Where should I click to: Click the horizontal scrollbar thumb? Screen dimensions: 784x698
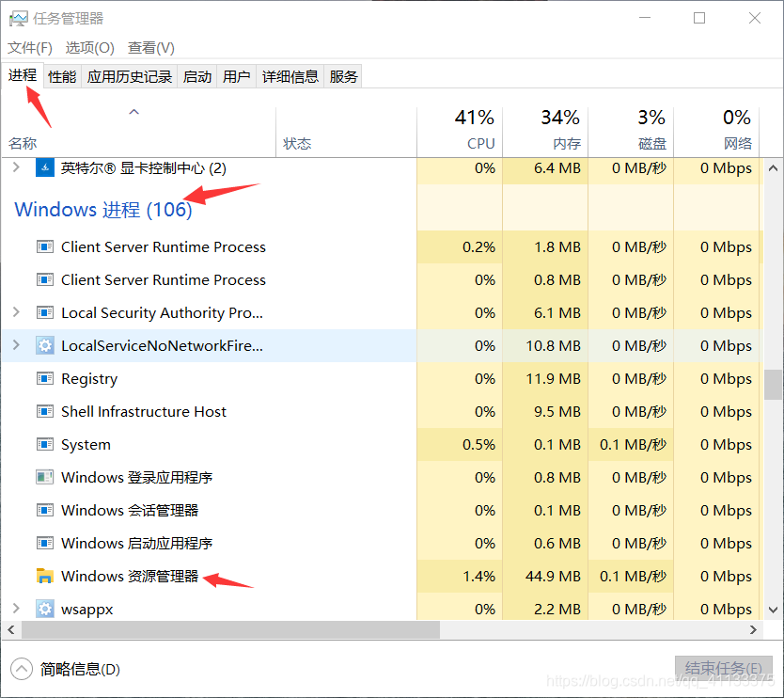[x=230, y=629]
